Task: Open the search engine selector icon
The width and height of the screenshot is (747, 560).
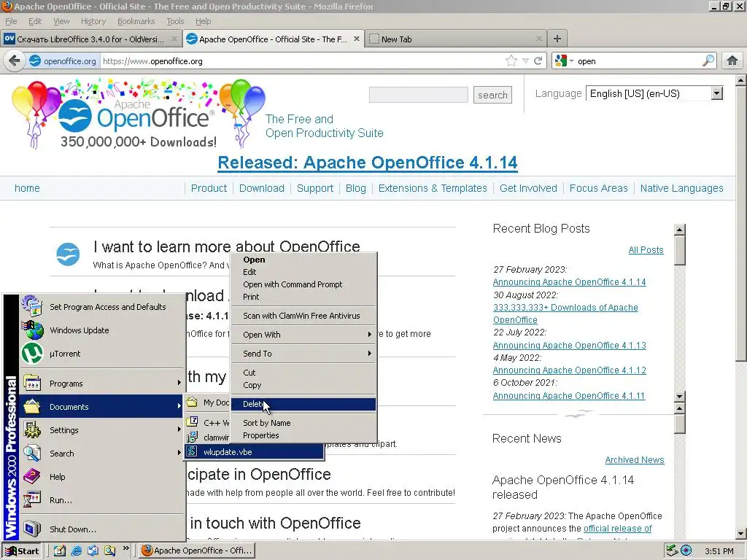Action: (x=564, y=61)
